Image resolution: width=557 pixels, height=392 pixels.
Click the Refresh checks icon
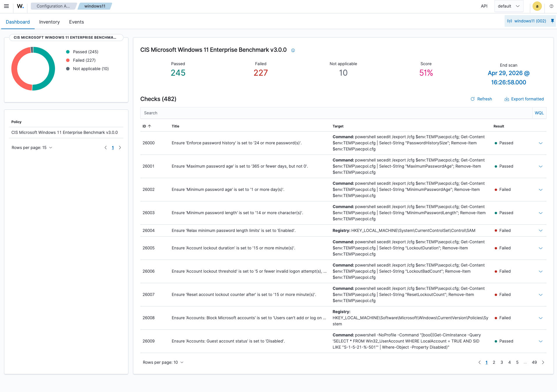click(473, 99)
